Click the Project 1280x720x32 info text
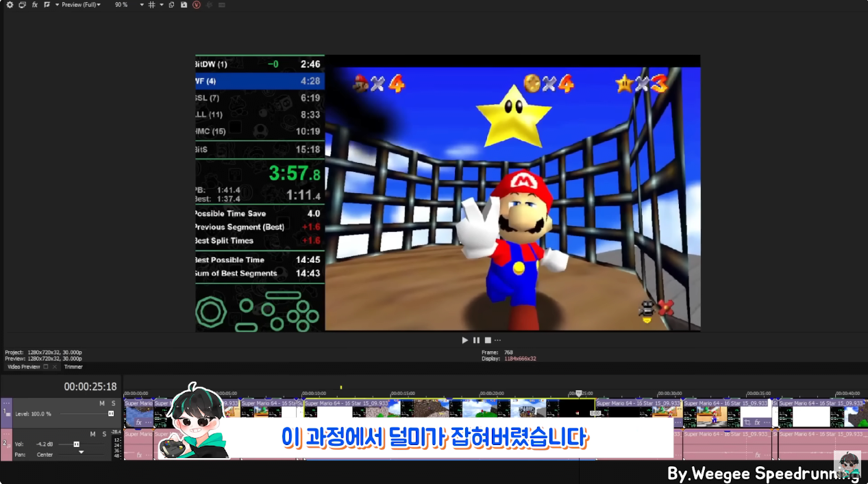This screenshot has height=484, width=868. tap(43, 353)
